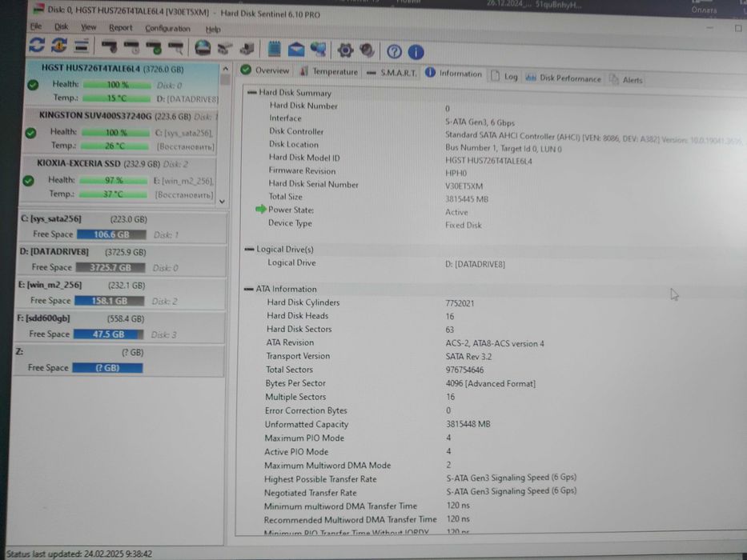Select the Z: drive entry

click(118, 361)
